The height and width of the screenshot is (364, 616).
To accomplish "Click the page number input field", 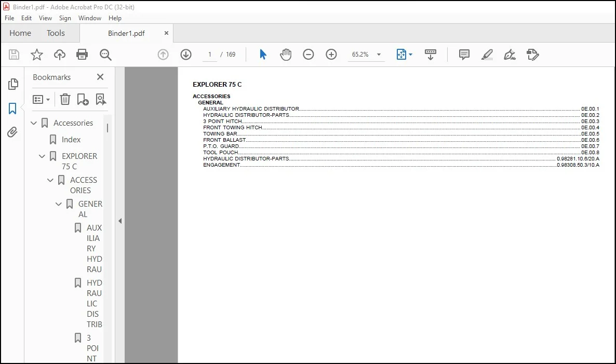I will point(210,55).
